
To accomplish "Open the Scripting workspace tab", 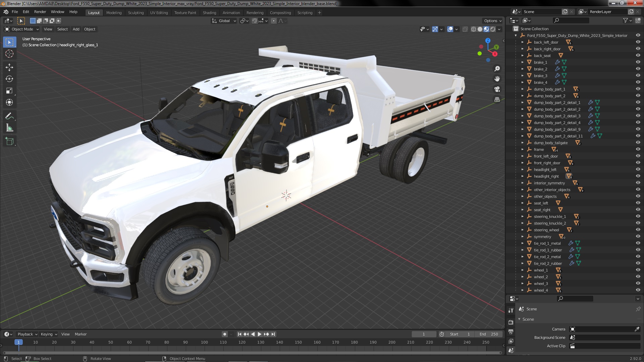I will point(305,13).
